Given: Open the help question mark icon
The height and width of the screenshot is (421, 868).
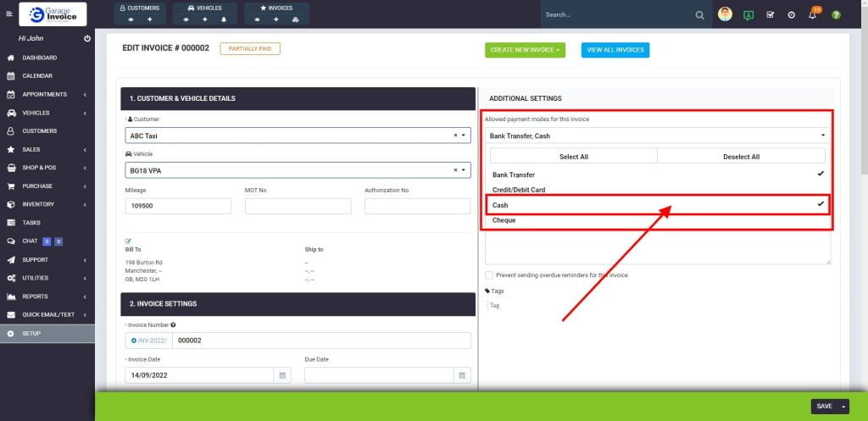Looking at the screenshot, I should tap(836, 15).
